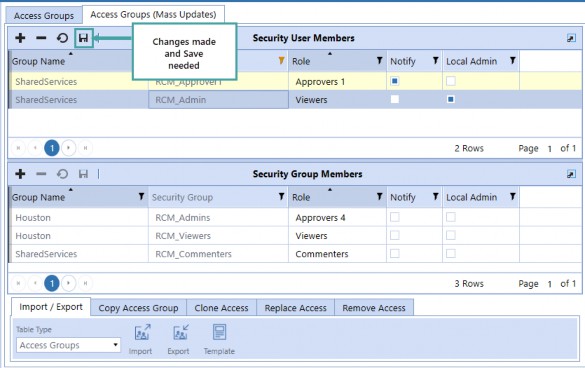Viewport: 585px width, 368px height.
Task: Go to first page in Security User Members
Action: 18,148
